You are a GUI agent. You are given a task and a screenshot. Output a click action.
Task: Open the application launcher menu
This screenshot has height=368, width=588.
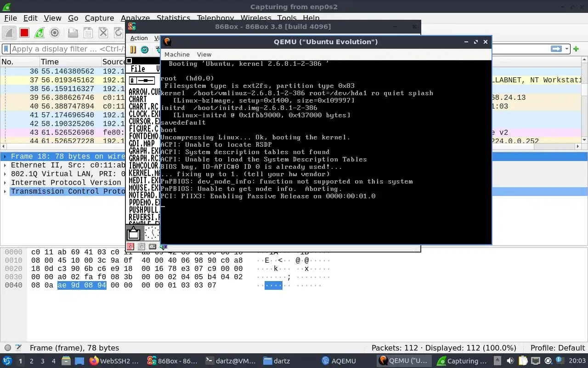click(7, 361)
